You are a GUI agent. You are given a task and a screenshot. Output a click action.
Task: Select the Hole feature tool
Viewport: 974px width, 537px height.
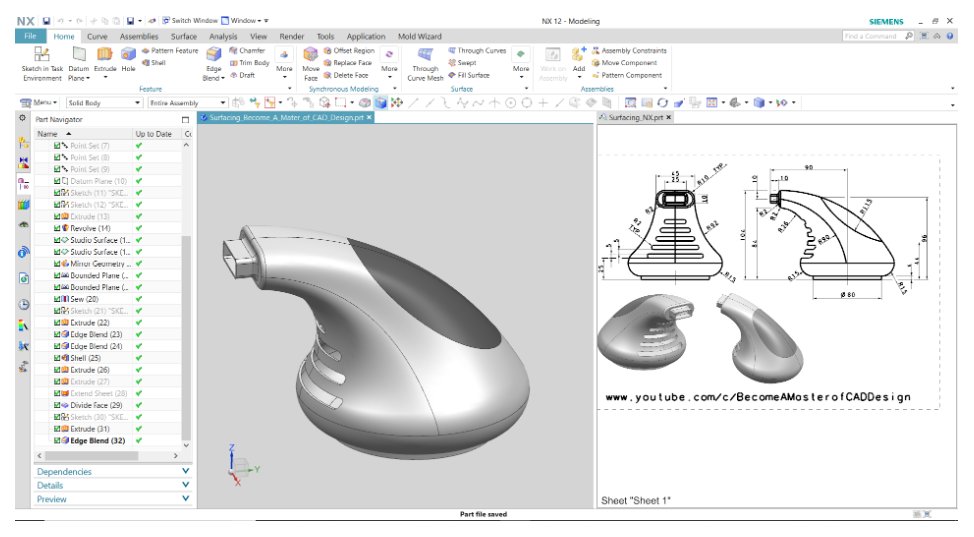(x=128, y=59)
